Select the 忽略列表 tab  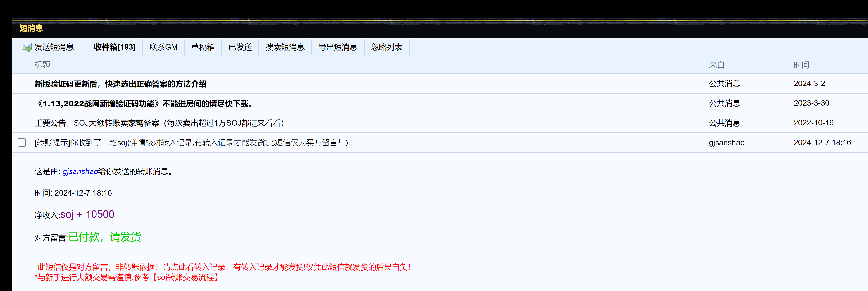pos(386,47)
